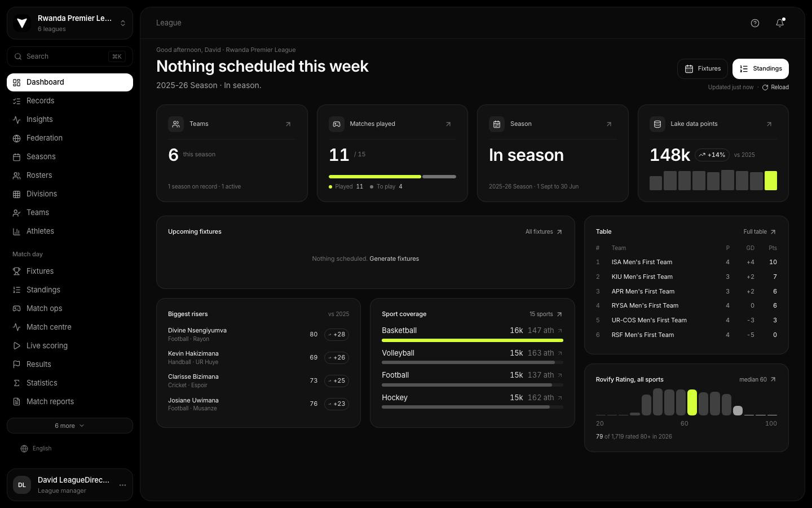Click the Teams card people icon

[x=176, y=124]
